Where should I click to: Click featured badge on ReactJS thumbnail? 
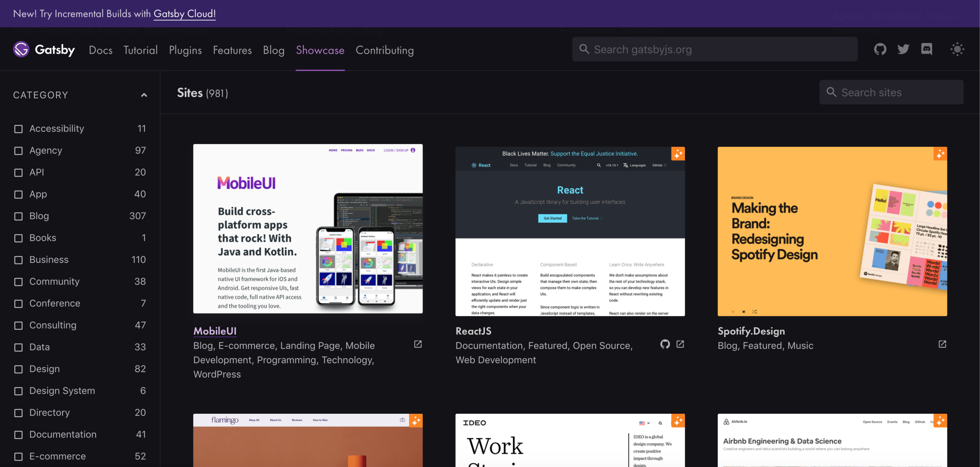coord(678,154)
